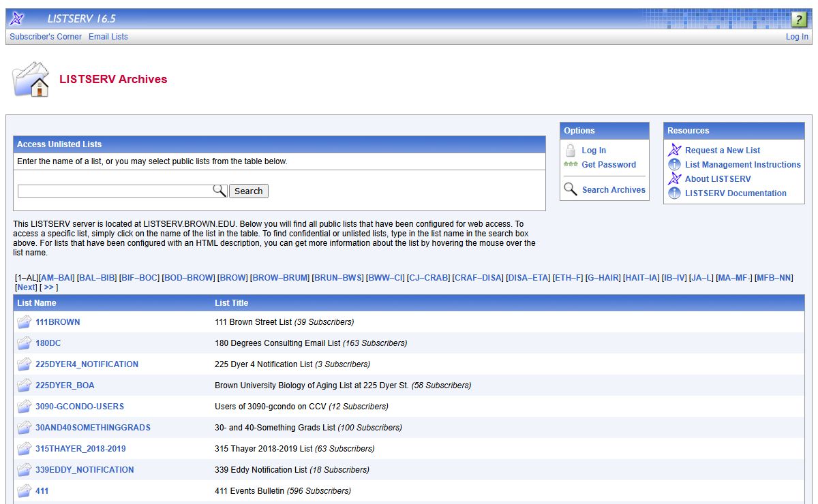The image size is (818, 504).
Task: Click the LISTSERV Archives folder-house icon
Action: point(32,79)
